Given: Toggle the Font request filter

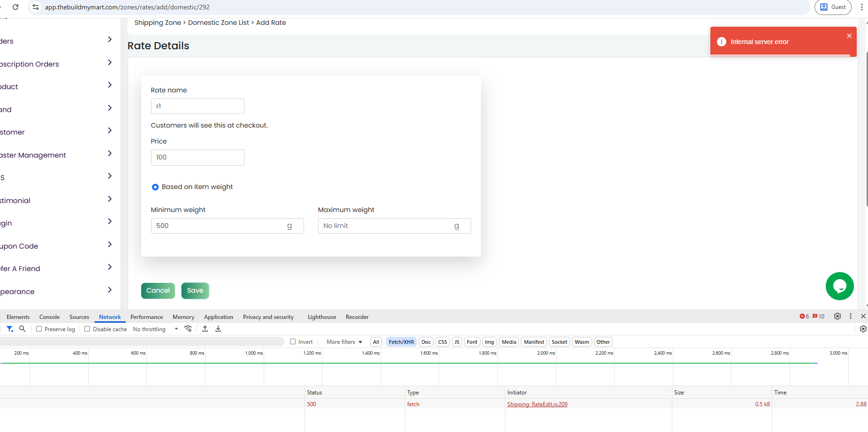Looking at the screenshot, I should (x=472, y=342).
